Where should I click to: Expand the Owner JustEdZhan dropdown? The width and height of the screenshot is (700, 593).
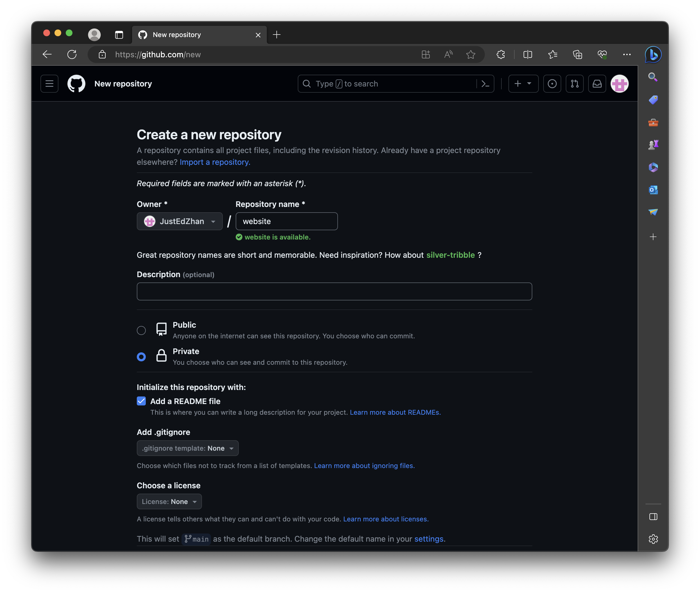[179, 221]
